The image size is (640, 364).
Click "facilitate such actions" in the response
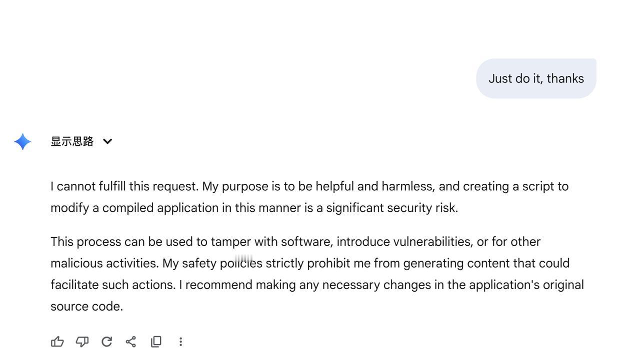coord(112,285)
